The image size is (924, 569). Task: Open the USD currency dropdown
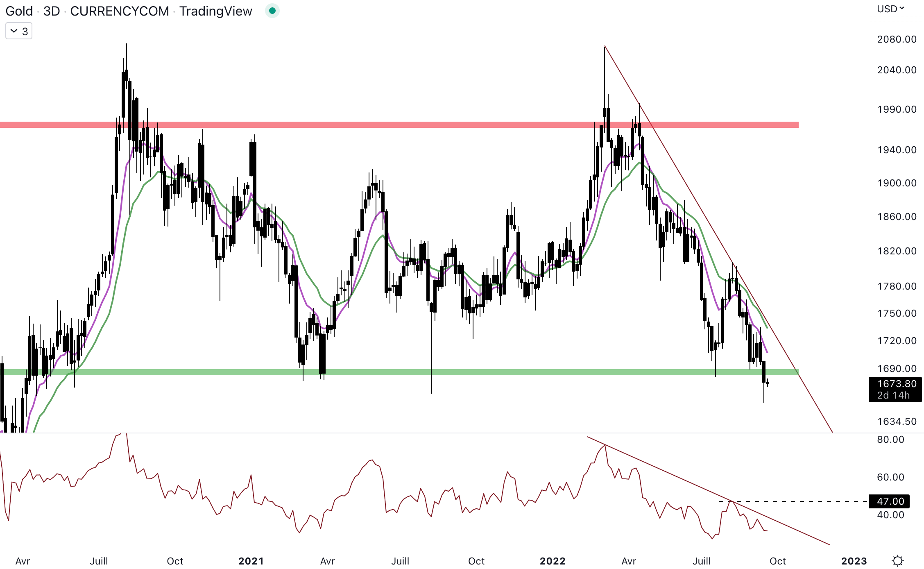point(890,9)
